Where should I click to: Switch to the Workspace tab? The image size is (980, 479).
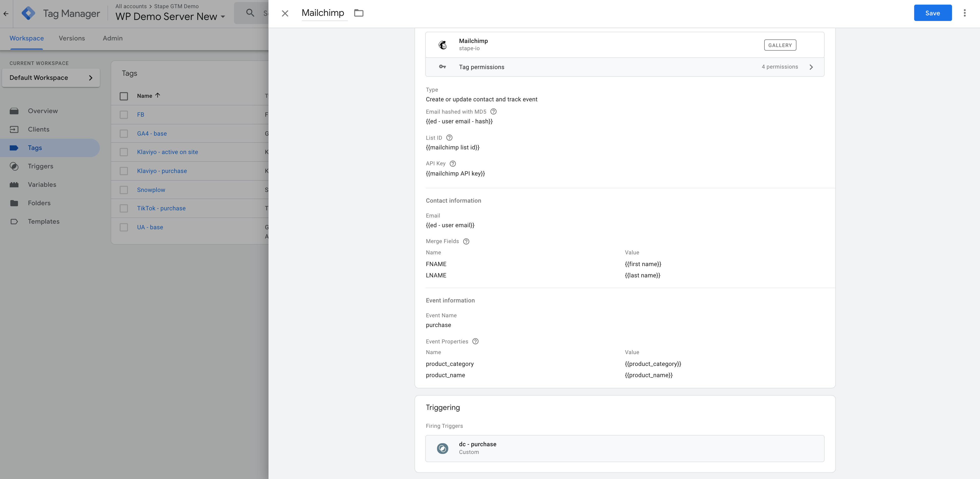point(27,38)
